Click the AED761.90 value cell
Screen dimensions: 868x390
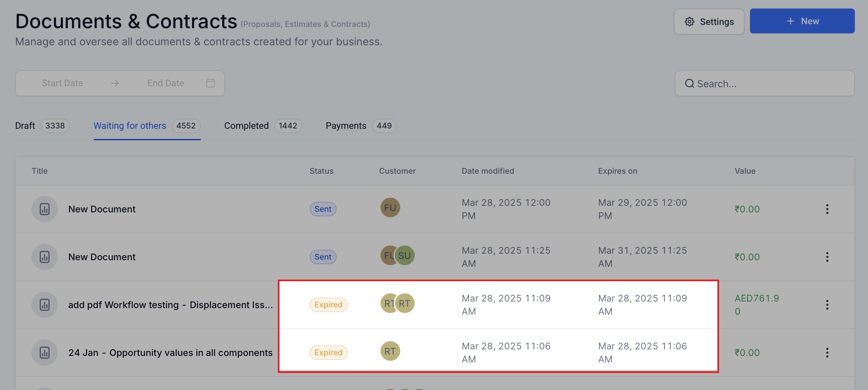[757, 304]
